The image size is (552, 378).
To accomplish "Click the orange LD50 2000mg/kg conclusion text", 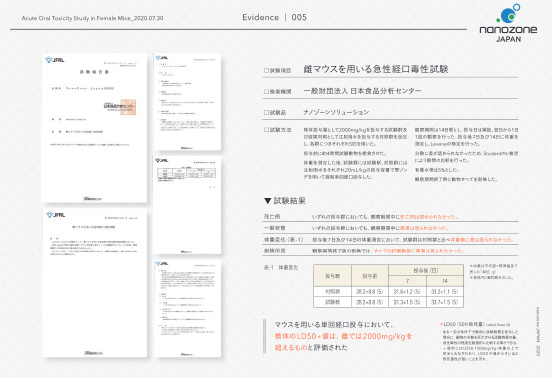I will pos(343,341).
